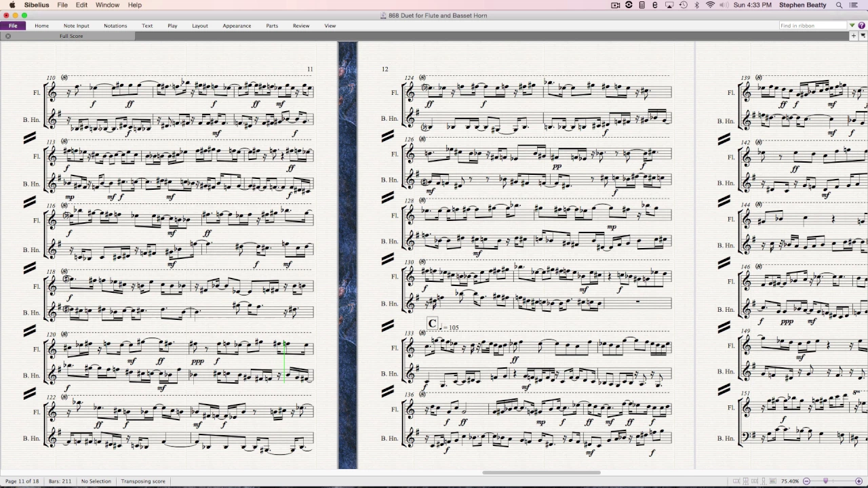The width and height of the screenshot is (868, 488).
Task: Open Sibelius help via purple question icon
Action: click(x=862, y=26)
